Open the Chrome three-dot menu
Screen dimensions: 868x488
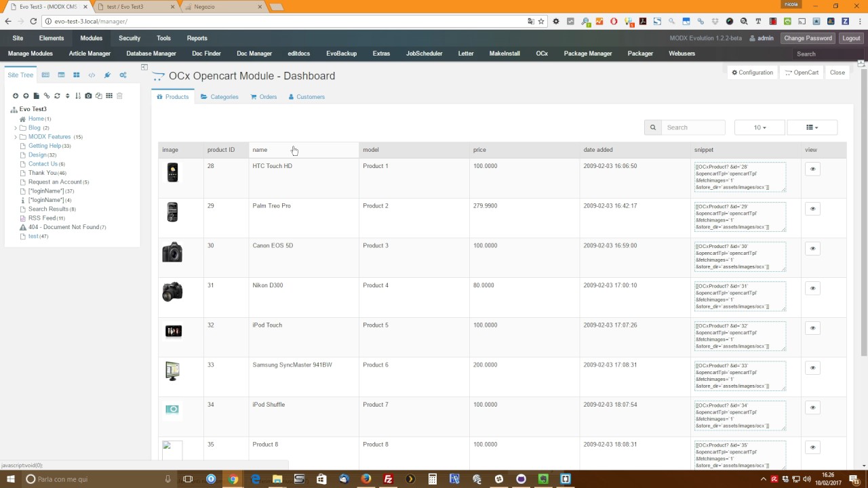point(859,21)
